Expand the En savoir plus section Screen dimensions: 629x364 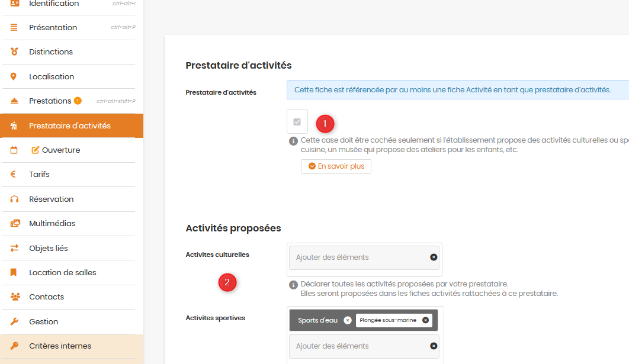[336, 166]
